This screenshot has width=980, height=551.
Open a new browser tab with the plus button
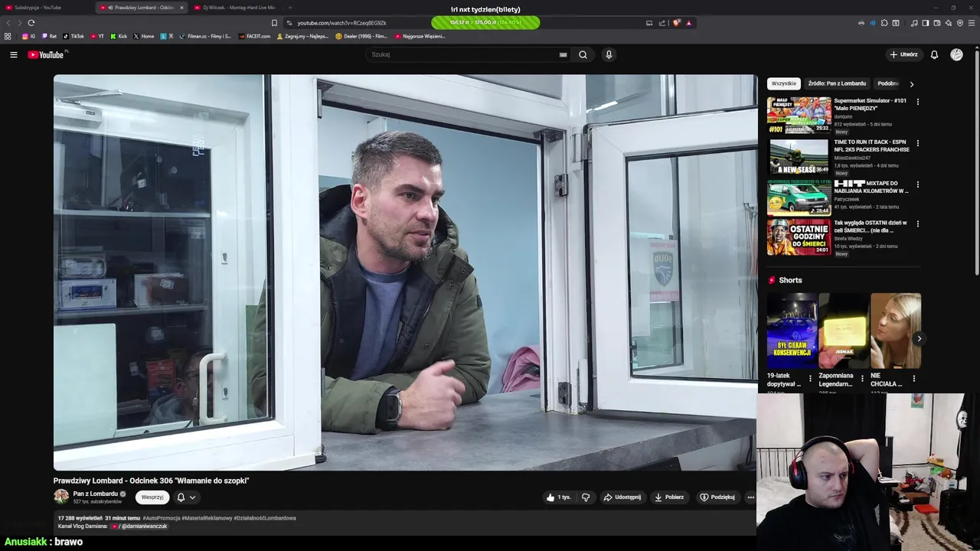(x=289, y=7)
